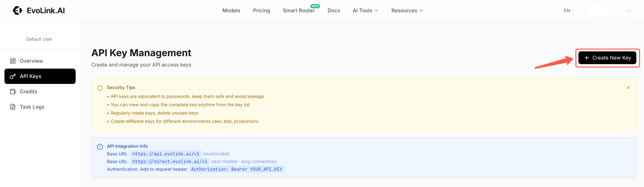Click the '(multimodal)' note text
The image size is (644, 187).
click(216, 154)
